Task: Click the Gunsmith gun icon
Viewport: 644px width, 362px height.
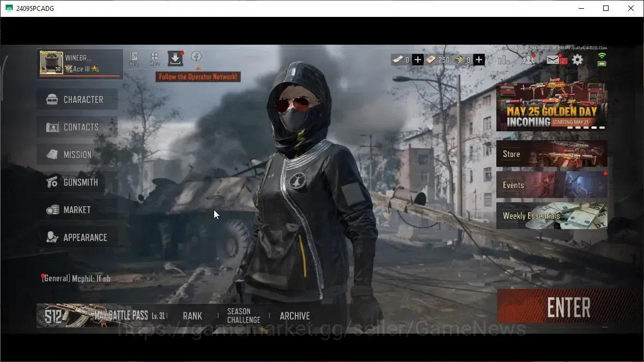Action: pos(52,182)
